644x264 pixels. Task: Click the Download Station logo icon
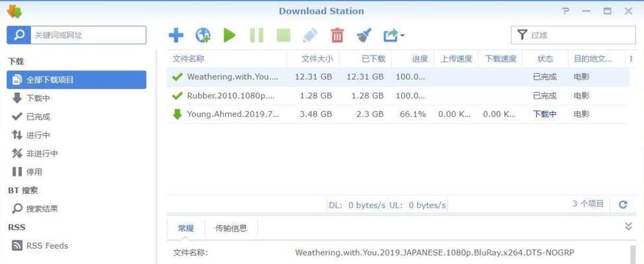pyautogui.click(x=15, y=11)
